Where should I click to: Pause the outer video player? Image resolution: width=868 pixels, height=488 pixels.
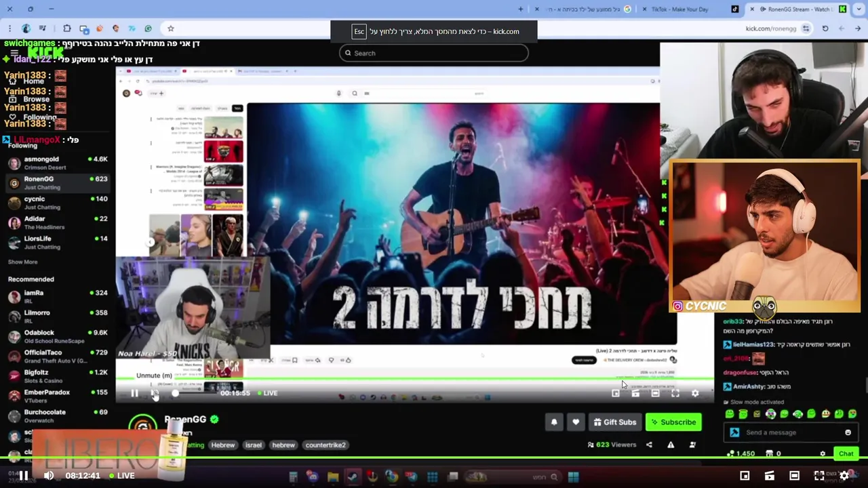coord(23,476)
